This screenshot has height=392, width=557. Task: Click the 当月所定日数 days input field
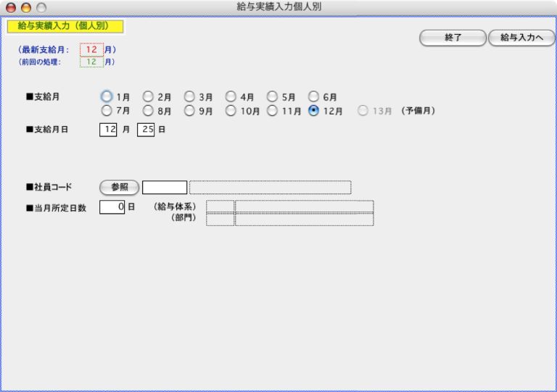(112, 207)
